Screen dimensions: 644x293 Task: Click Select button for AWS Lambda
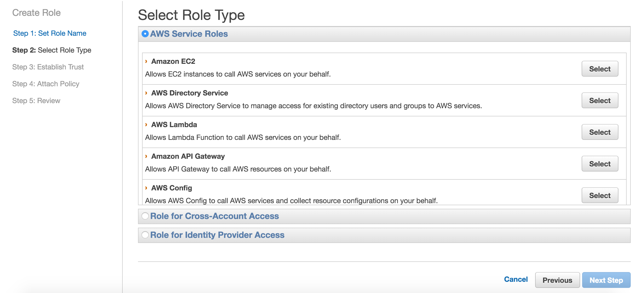coord(600,132)
